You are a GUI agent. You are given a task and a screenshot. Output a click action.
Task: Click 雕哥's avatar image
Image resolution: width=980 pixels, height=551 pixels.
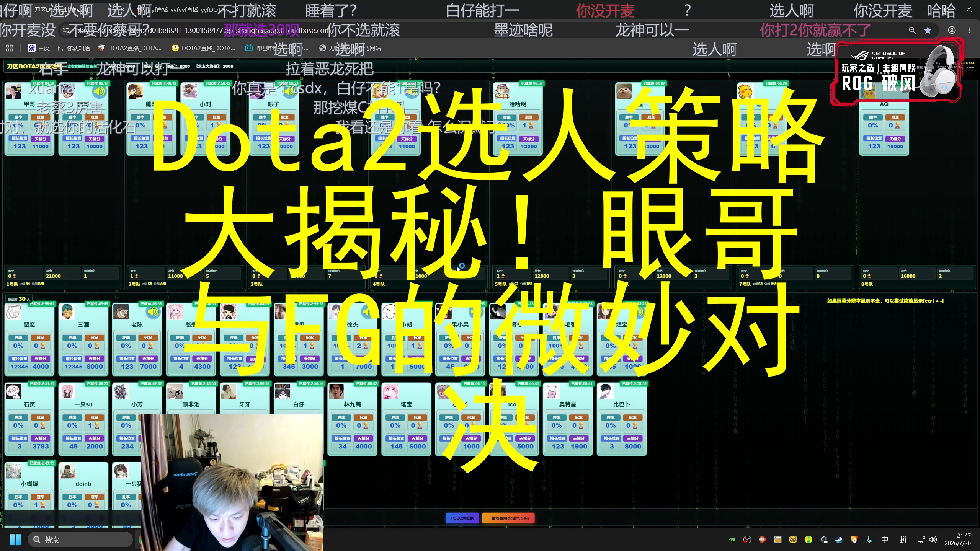tap(135, 91)
